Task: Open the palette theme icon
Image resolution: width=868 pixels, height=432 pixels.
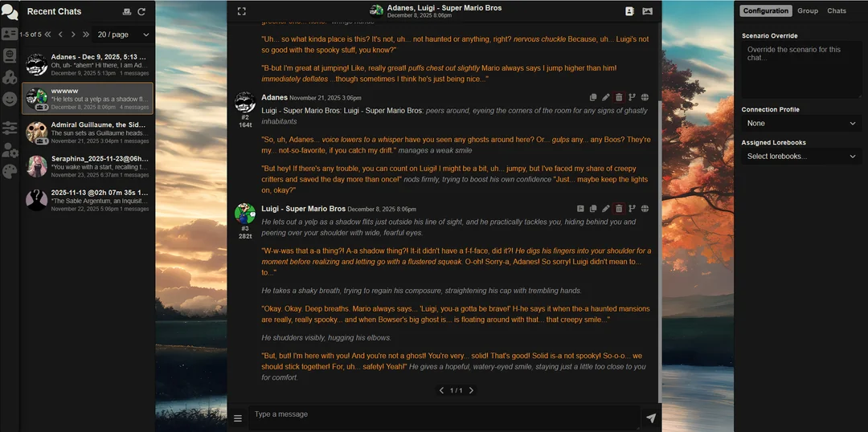Action: [x=10, y=172]
